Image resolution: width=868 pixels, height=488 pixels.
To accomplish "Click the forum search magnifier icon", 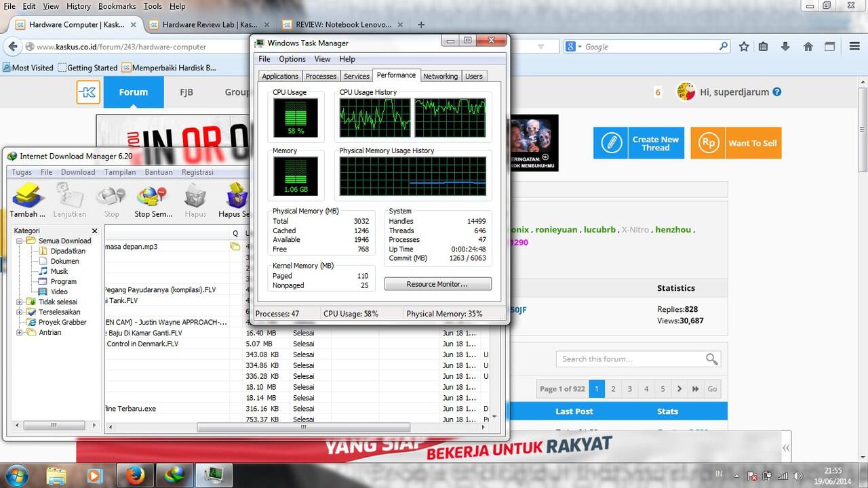I will tap(711, 359).
